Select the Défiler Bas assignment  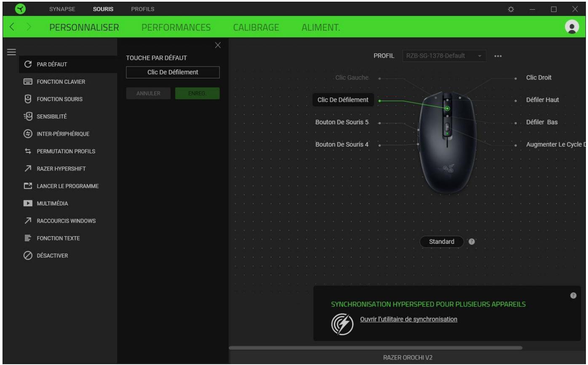(x=542, y=123)
